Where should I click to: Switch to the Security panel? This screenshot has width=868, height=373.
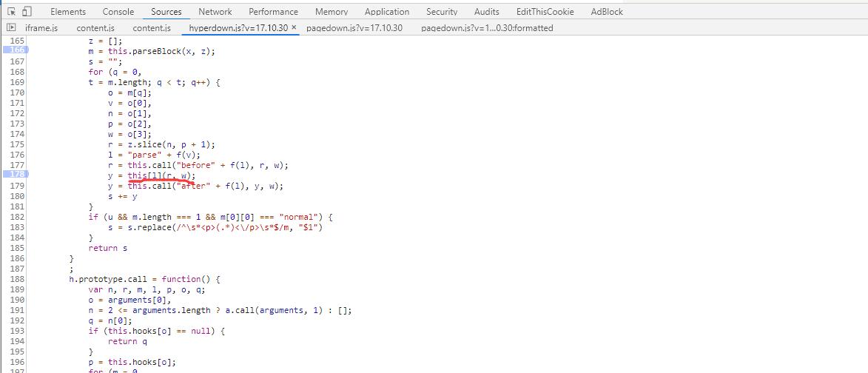click(x=442, y=12)
